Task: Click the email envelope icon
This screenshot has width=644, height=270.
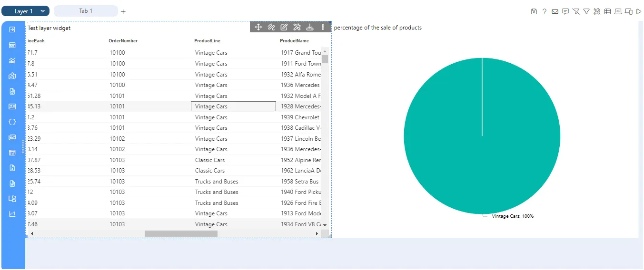Action: (555, 11)
